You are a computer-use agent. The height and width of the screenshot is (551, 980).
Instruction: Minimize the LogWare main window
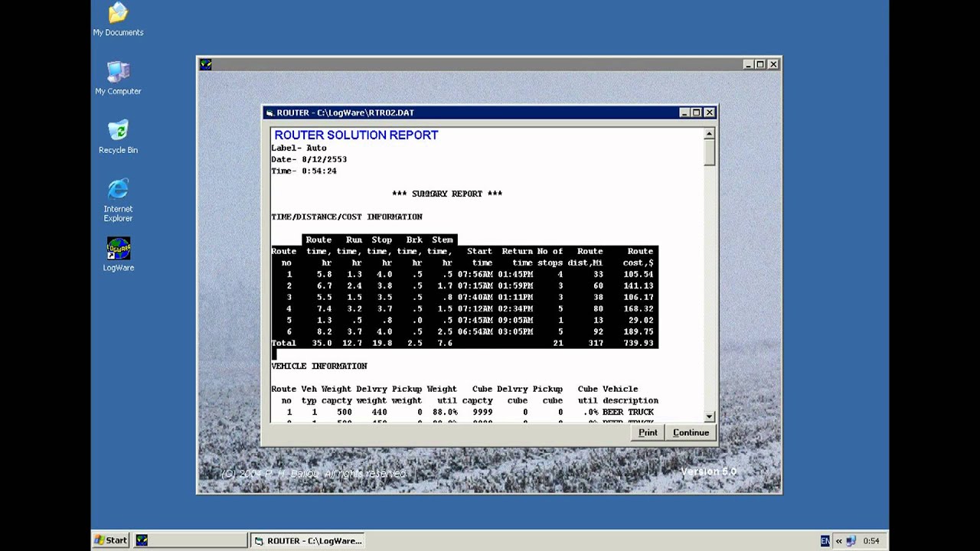pyautogui.click(x=748, y=64)
